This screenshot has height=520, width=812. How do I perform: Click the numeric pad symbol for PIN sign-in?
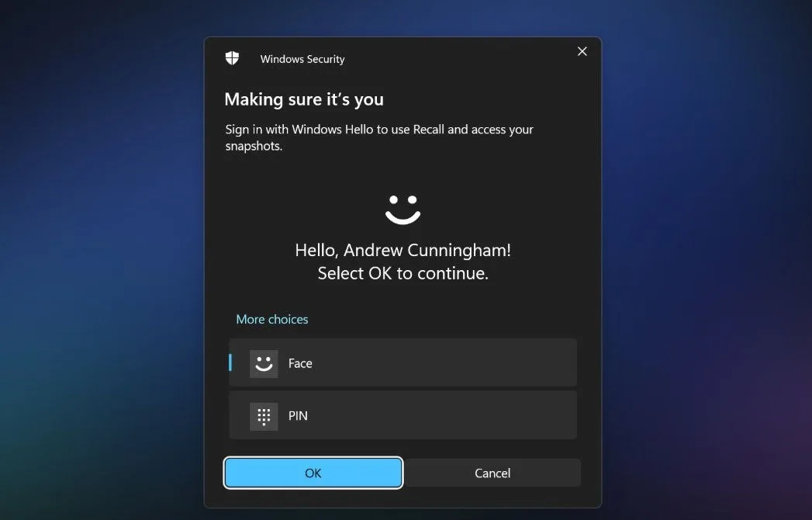[x=263, y=416]
